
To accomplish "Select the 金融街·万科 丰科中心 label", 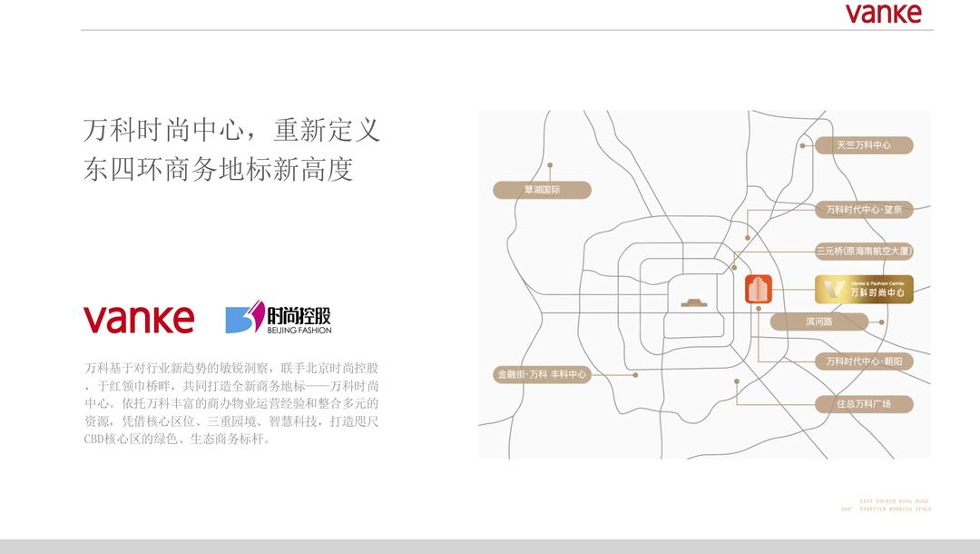I will [542, 374].
